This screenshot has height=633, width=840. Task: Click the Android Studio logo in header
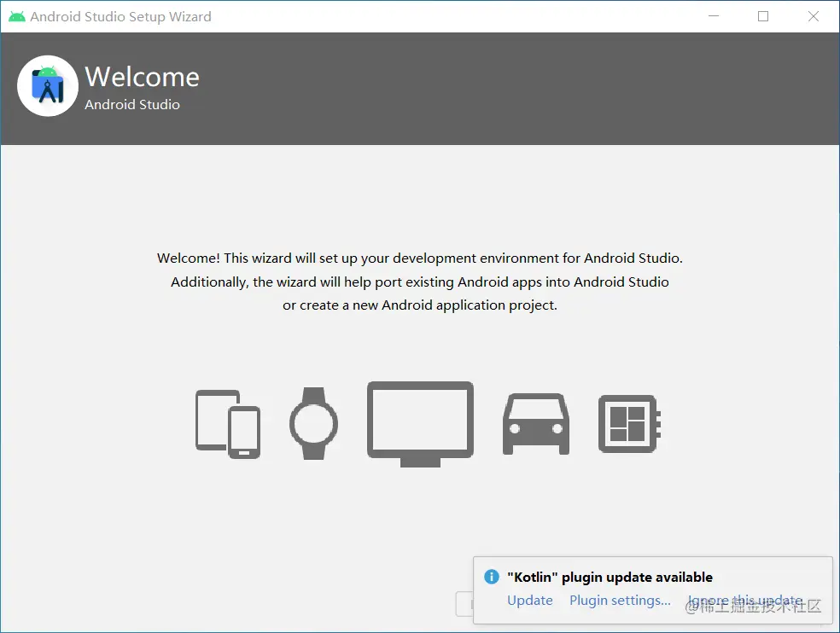point(48,86)
